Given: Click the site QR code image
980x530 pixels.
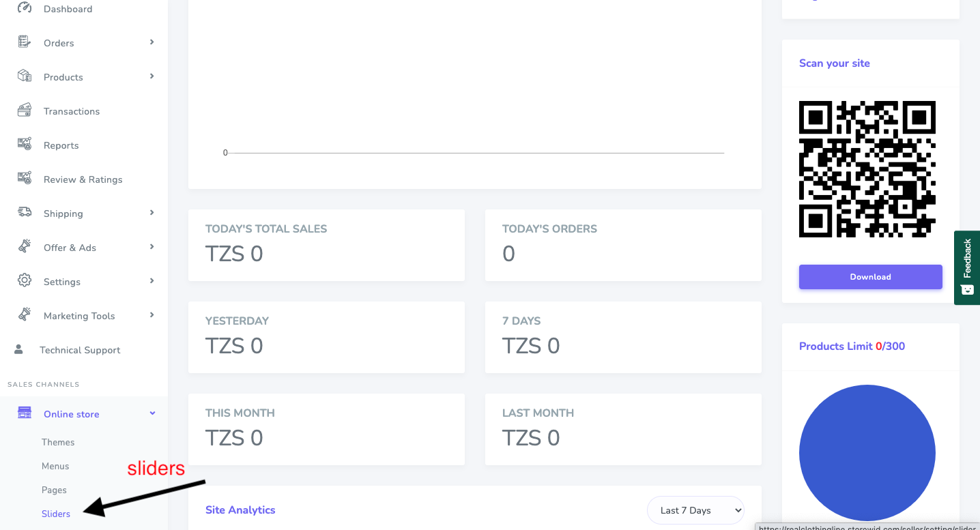Looking at the screenshot, I should [x=867, y=169].
